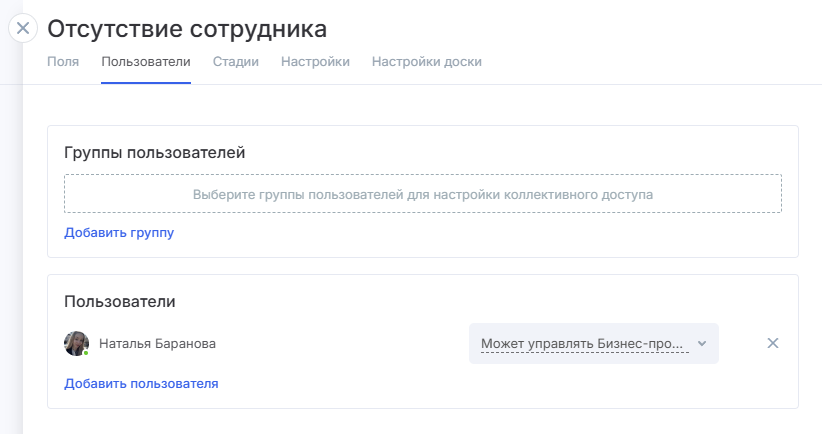Close the Отсутствие сотрудника panel

point(23,28)
